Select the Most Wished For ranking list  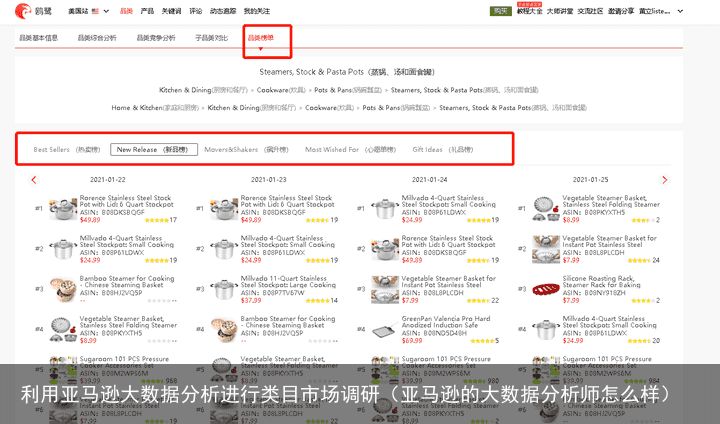[350, 149]
